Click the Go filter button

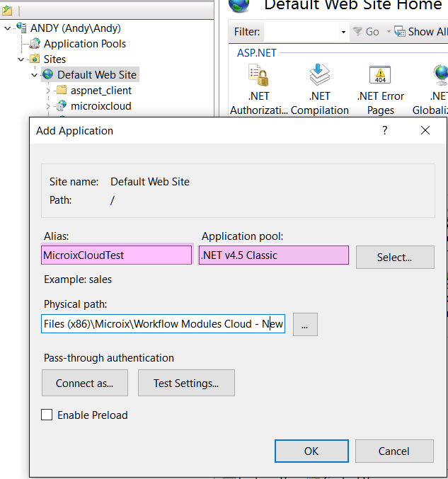(x=366, y=32)
